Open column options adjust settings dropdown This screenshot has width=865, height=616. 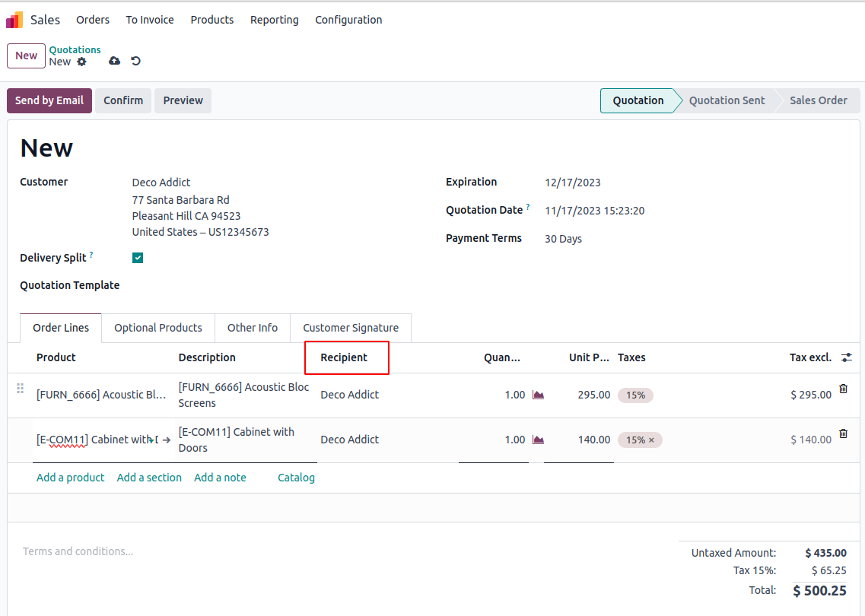click(x=846, y=357)
